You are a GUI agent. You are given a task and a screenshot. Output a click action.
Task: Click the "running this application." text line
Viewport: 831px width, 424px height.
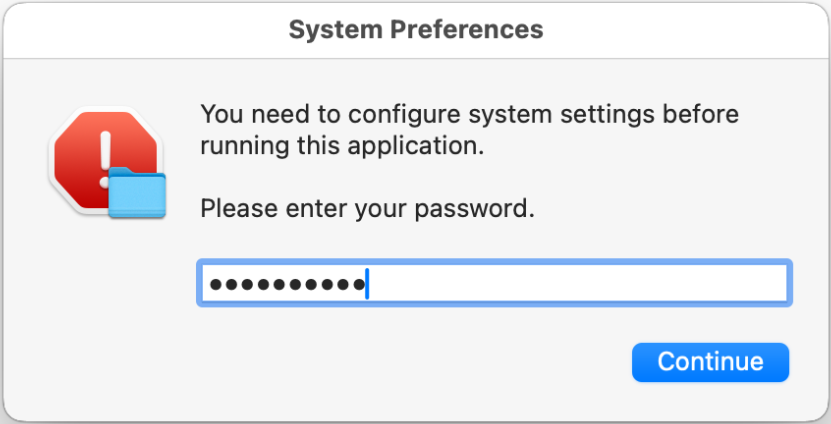coord(342,146)
